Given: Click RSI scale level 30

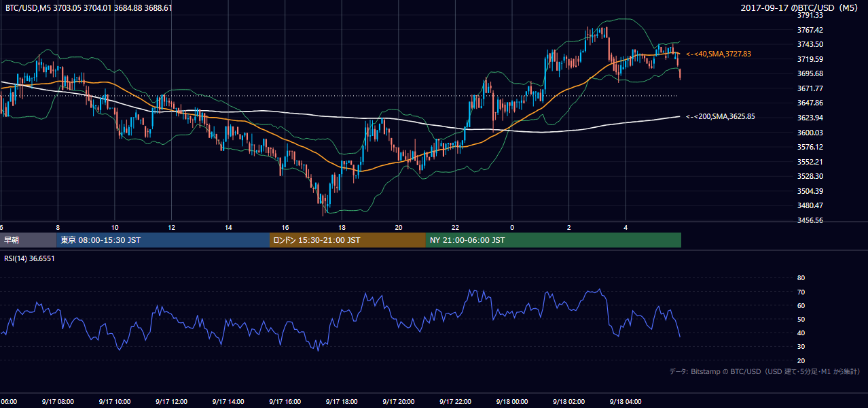Looking at the screenshot, I should (x=801, y=347).
